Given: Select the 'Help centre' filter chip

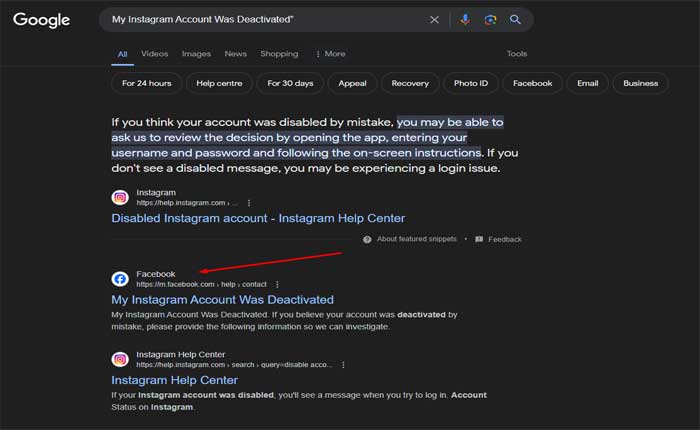Looking at the screenshot, I should [219, 83].
